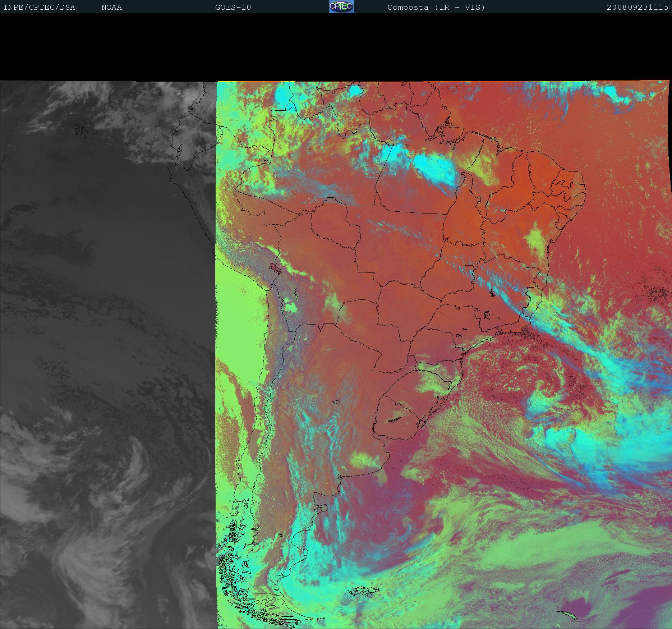
Task: Click the Composta (IR - VIS) title
Action: point(436,8)
